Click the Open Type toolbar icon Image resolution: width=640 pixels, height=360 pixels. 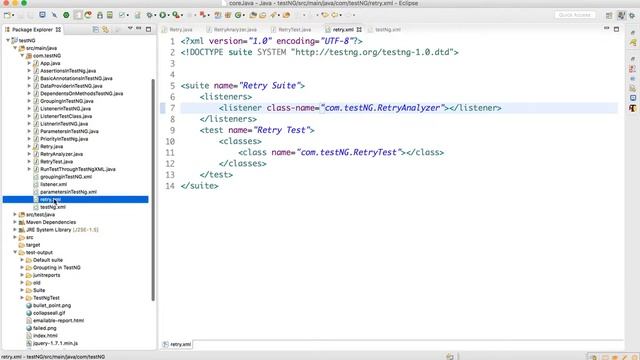(x=253, y=15)
